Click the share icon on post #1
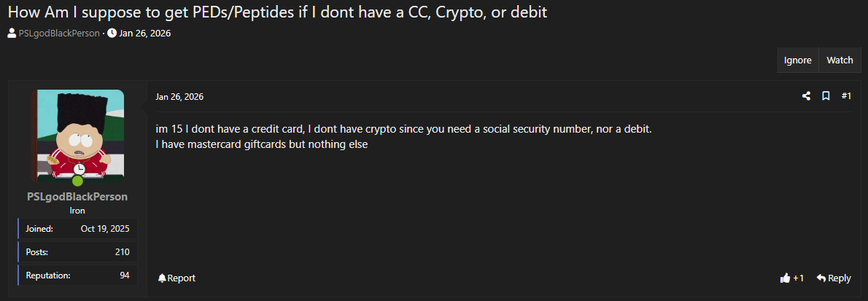Screen dimensions: 868x301 pos(806,96)
